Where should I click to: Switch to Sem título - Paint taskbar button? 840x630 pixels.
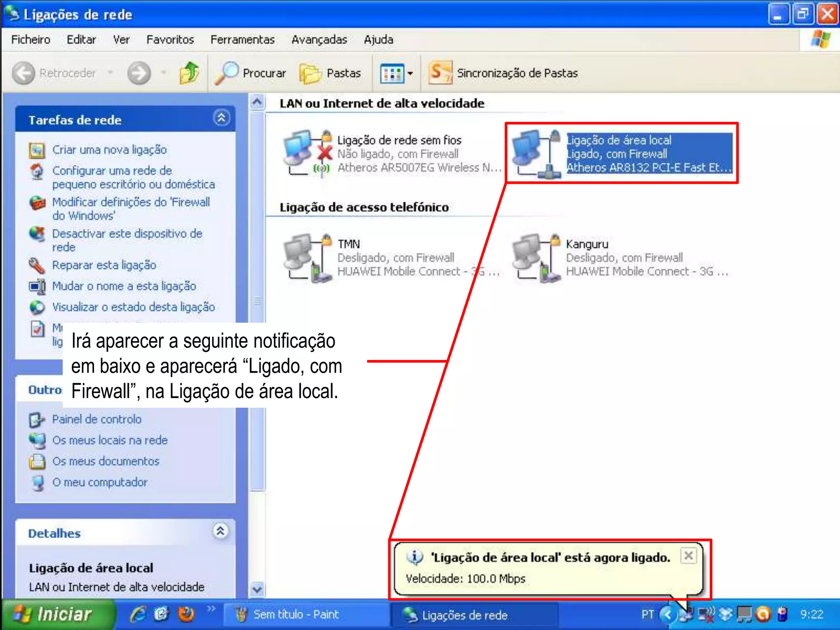coord(306,614)
